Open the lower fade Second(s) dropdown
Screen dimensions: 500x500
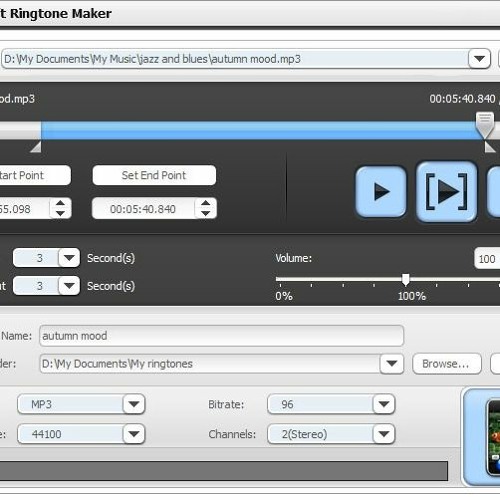click(x=69, y=286)
